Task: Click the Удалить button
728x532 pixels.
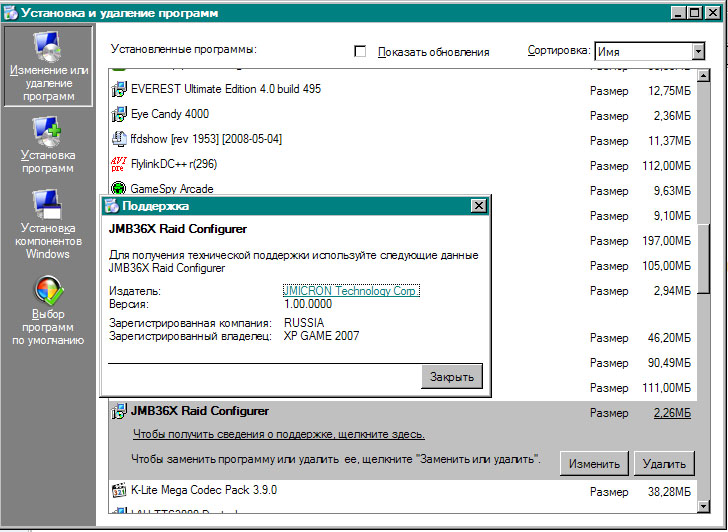Action: point(664,463)
